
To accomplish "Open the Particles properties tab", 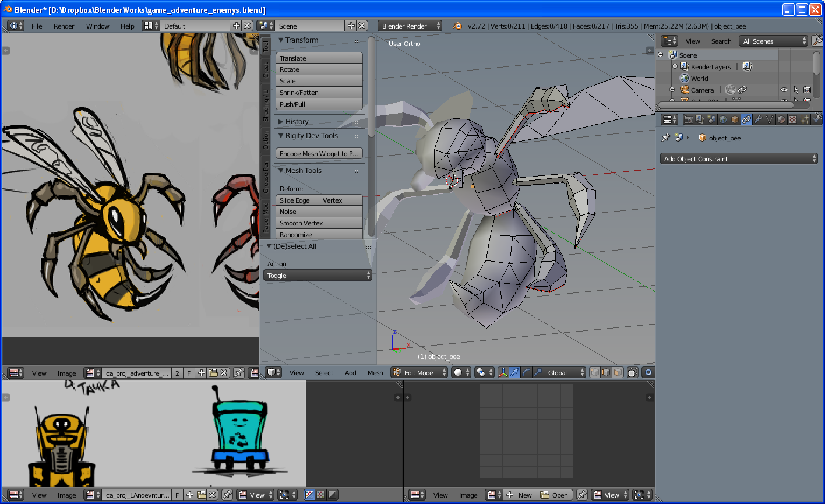I will [x=805, y=119].
